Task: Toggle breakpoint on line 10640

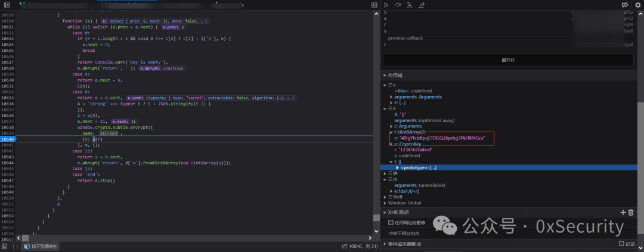Action: click(8, 139)
